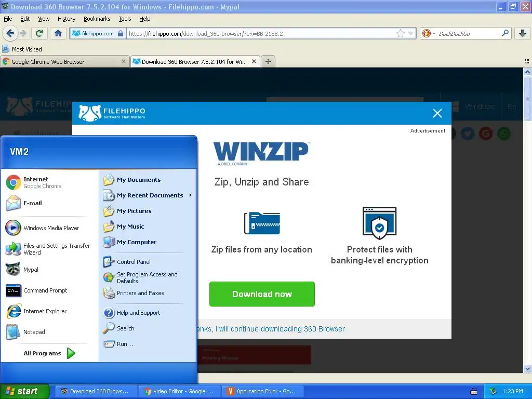Screen dimensions: 532x399
Task: Open a new tab with plus button
Action: [x=268, y=61]
